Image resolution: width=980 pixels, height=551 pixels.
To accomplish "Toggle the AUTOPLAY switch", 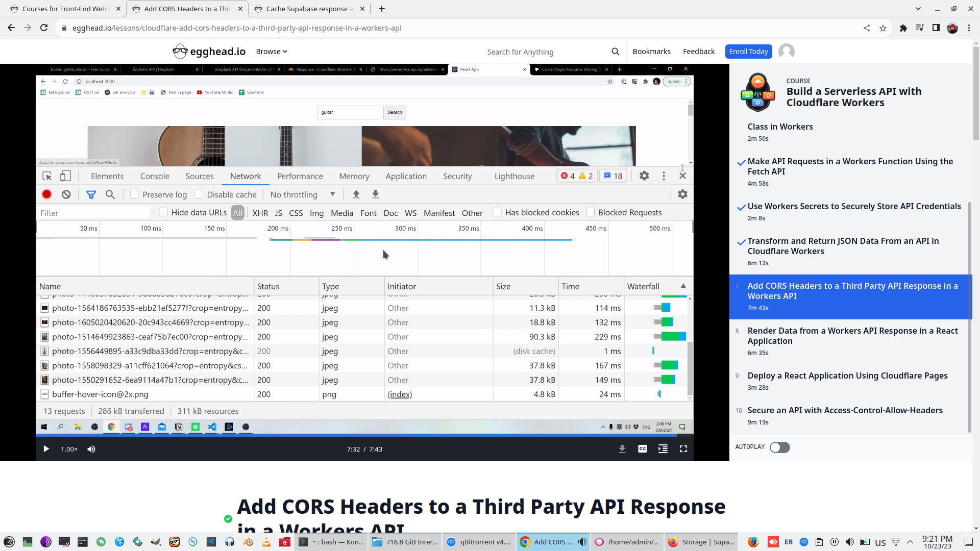I will (779, 447).
